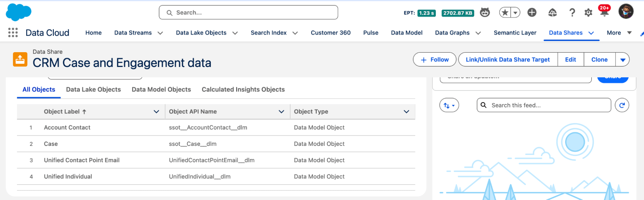The image size is (644, 200).
Task: Click Link/Unlink Data Share Target button
Action: (x=508, y=59)
